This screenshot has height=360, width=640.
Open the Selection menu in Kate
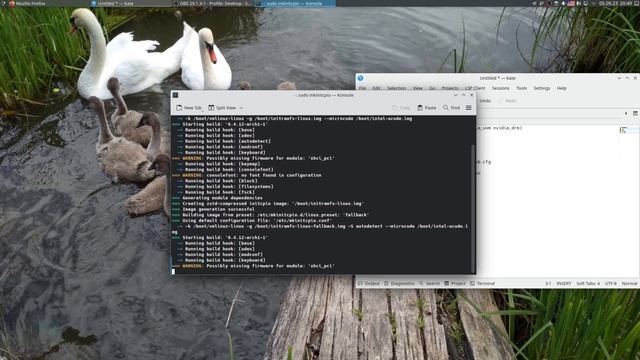396,88
